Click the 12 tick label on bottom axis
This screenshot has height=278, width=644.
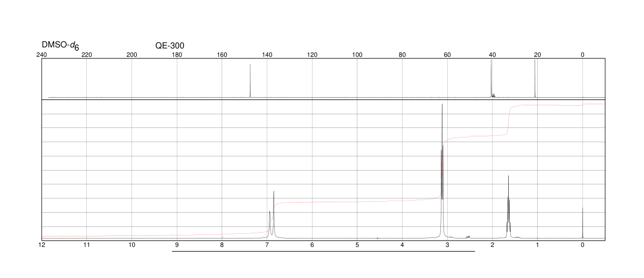point(42,245)
